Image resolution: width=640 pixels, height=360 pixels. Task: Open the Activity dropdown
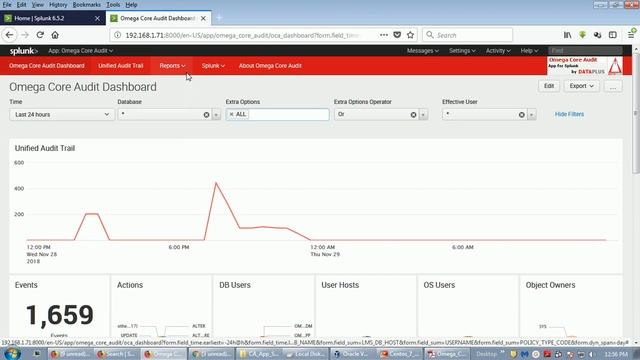(x=498, y=51)
